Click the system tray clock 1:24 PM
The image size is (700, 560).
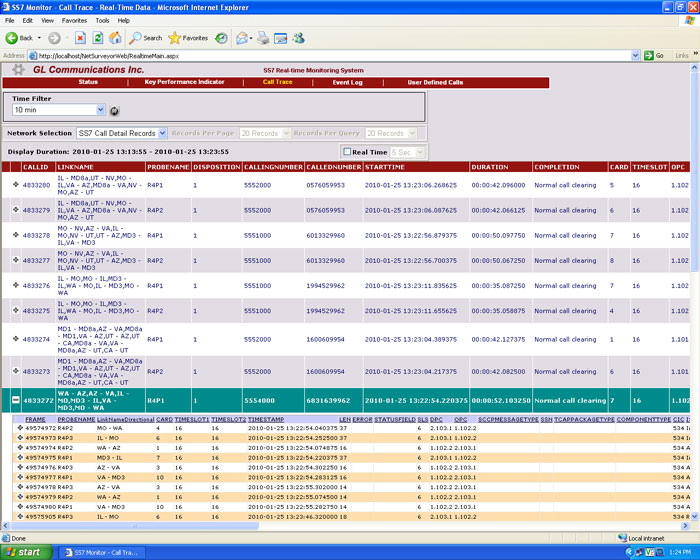pyautogui.click(x=680, y=552)
